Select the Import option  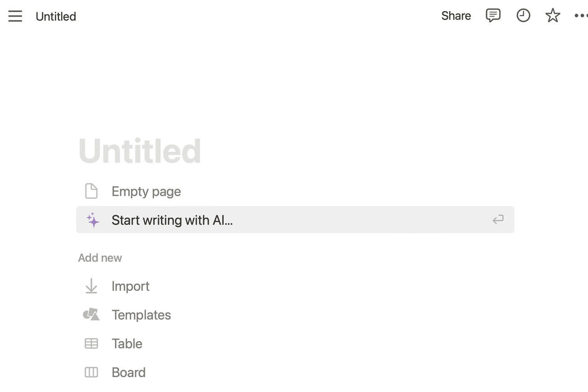click(130, 286)
